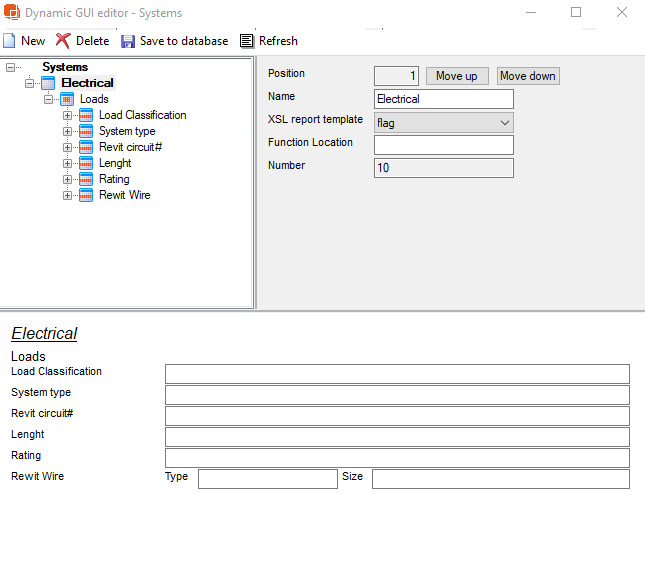Select the Lenght tree item
Screen dimensions: 645x561
pos(115,163)
